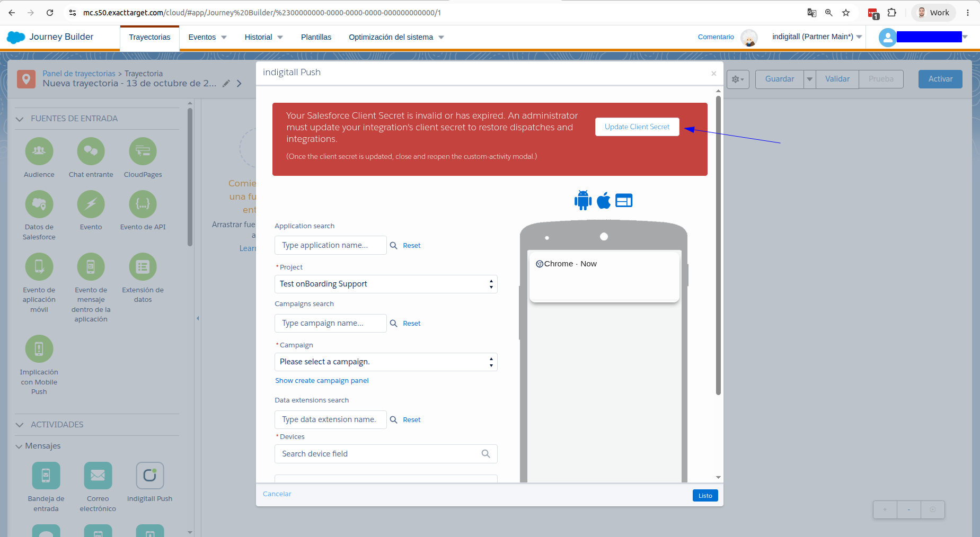Select the web push platform icon

[624, 201]
